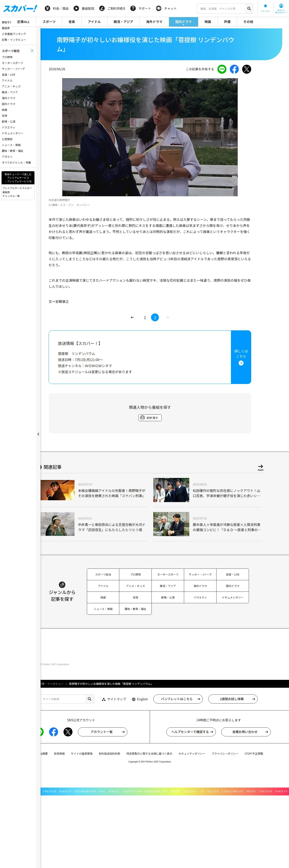Click 2週間お試し体験 button
Image resolution: width=289 pixels, height=868 pixels.
coord(233,699)
